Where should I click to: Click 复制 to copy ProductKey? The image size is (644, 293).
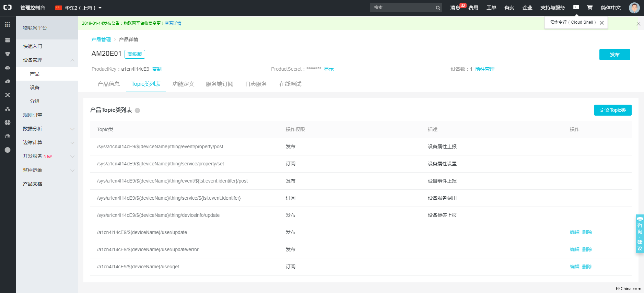tap(157, 69)
